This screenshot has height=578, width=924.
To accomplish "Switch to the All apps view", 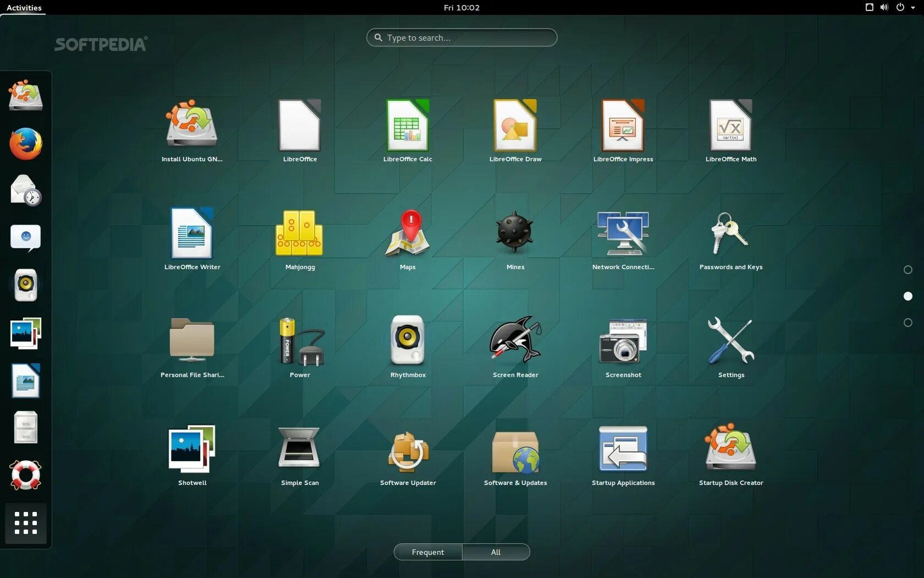I will (496, 552).
